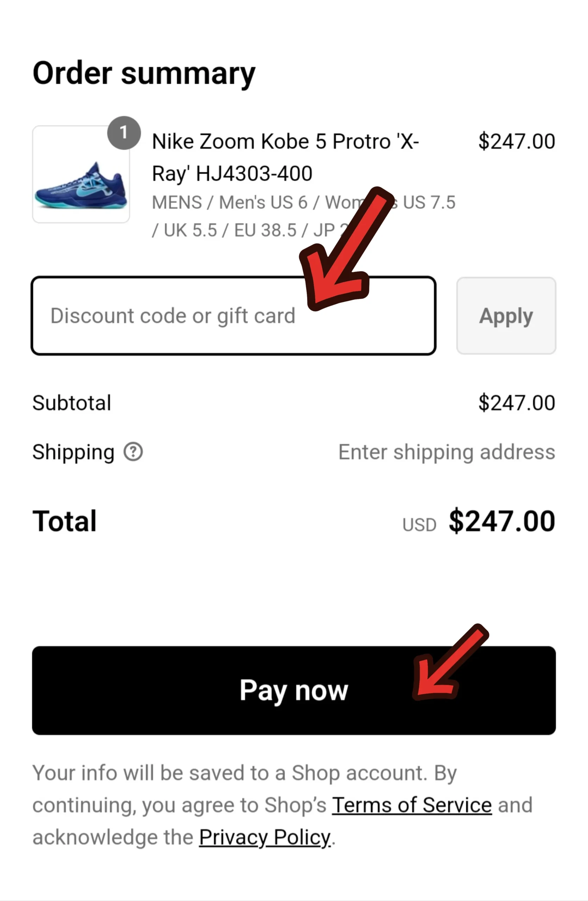Click the subtotal amount $247.00

tap(517, 403)
